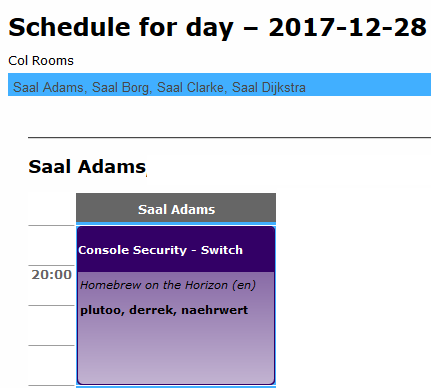Select the Saal Dijkstra room link
Screen dimensions: 432x388
269,87
